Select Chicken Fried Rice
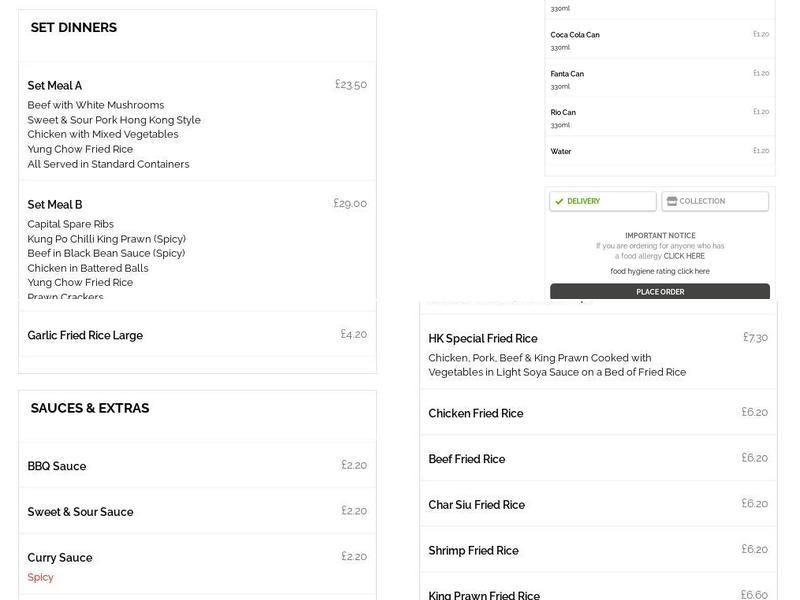 coord(598,413)
